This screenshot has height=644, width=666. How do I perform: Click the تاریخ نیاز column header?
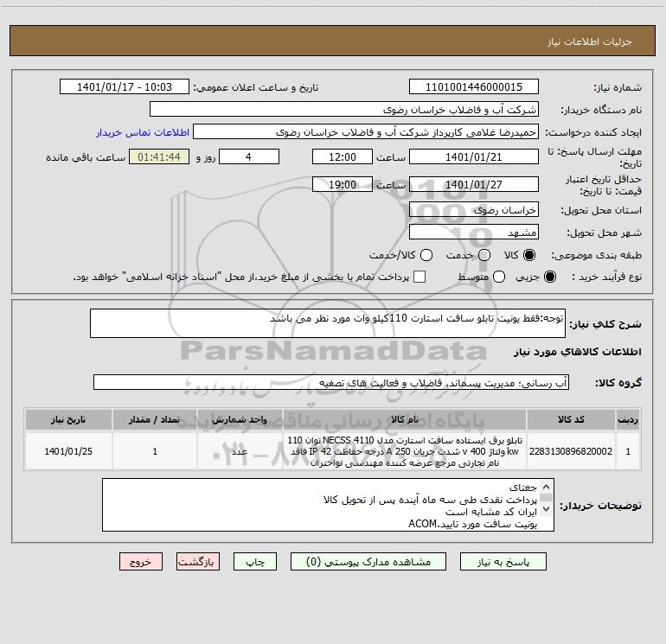coord(68,419)
